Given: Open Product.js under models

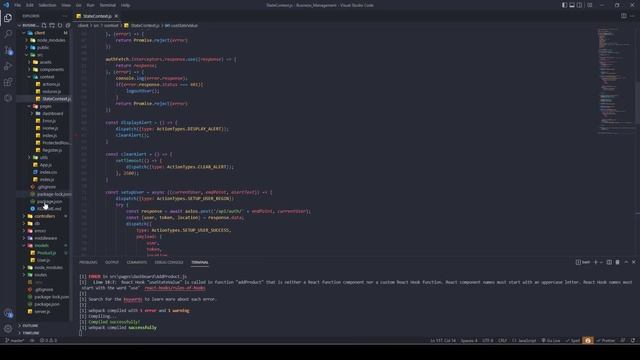Looking at the screenshot, I should click(x=46, y=253).
